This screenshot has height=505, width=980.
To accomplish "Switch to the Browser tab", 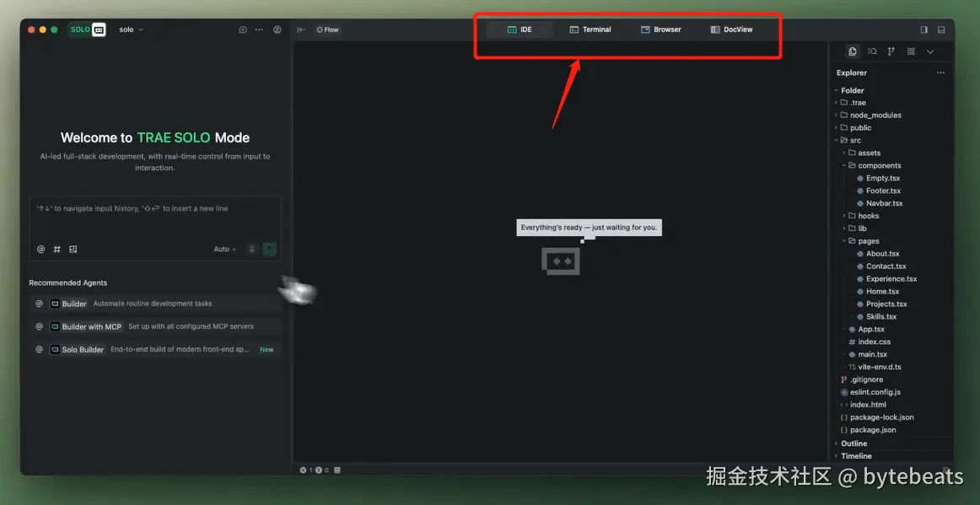I will point(661,30).
